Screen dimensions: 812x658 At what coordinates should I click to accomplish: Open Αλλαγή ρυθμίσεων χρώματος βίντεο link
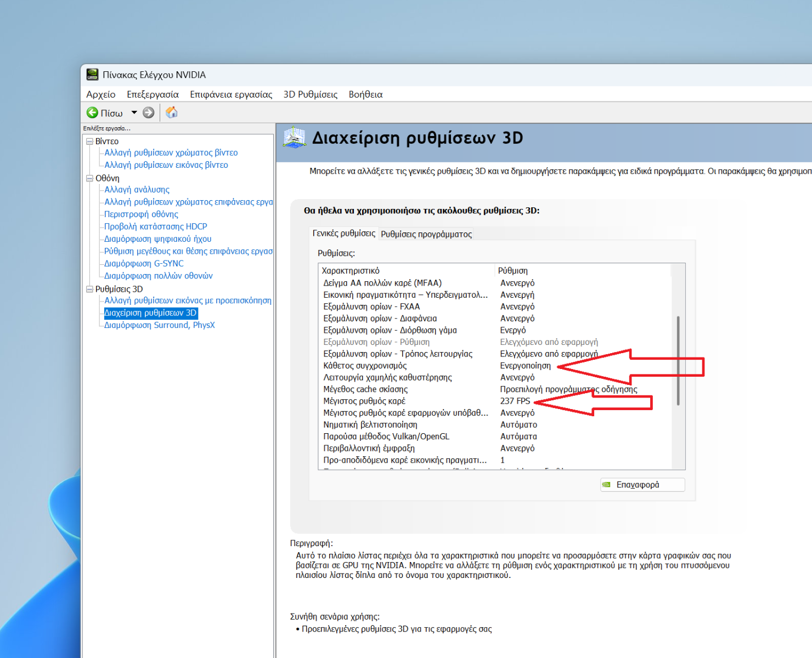171,152
